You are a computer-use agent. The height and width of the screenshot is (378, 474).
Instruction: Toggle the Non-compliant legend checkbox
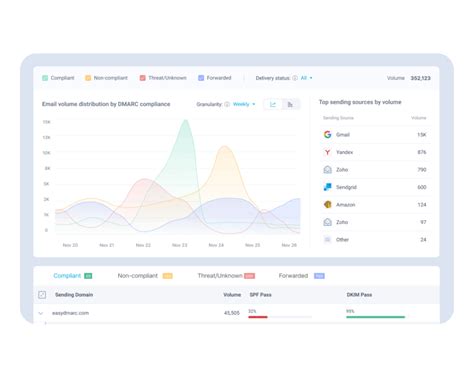click(88, 78)
